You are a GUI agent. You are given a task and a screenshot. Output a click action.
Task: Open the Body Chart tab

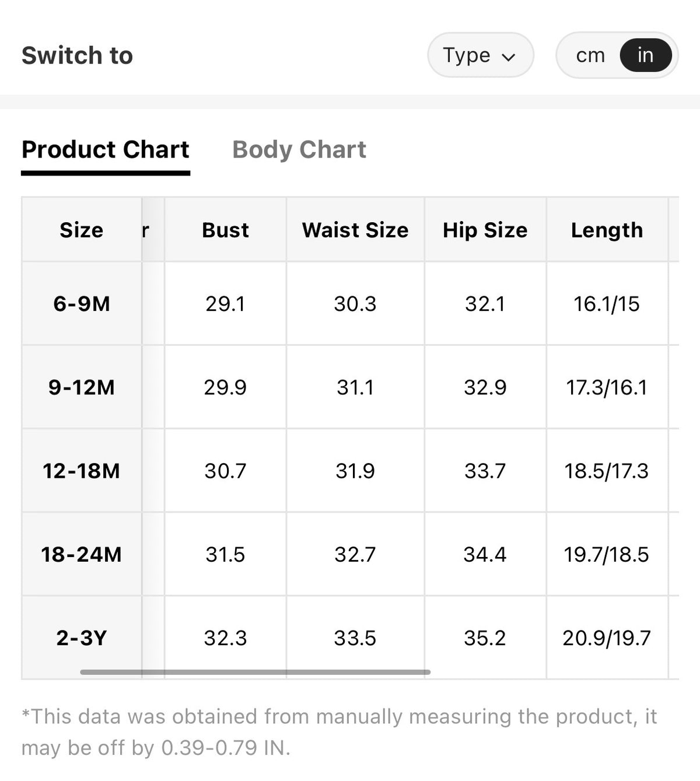[299, 149]
